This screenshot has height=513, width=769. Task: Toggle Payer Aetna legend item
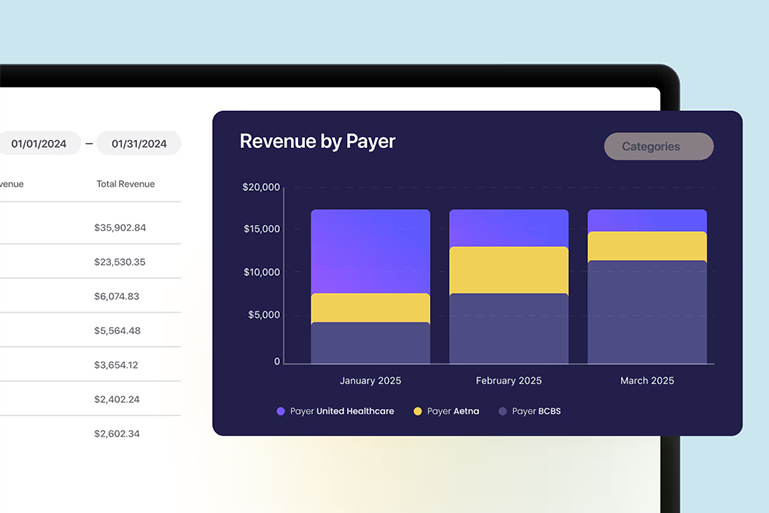point(446,411)
